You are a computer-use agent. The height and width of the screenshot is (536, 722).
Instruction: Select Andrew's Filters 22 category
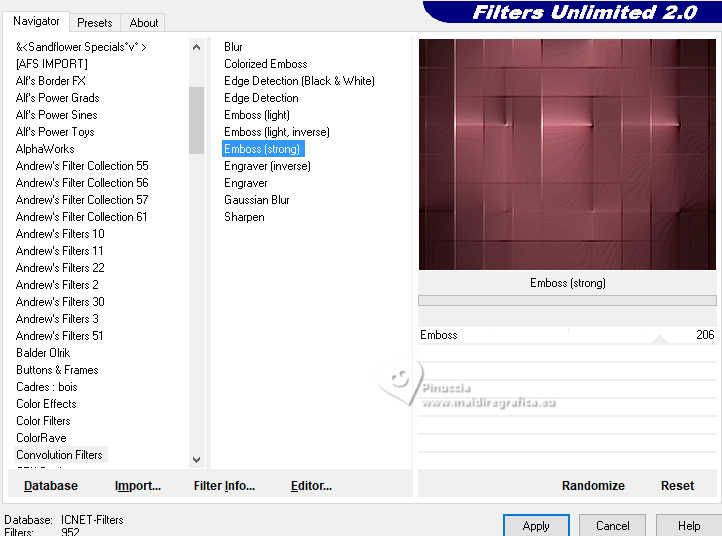coord(60,268)
